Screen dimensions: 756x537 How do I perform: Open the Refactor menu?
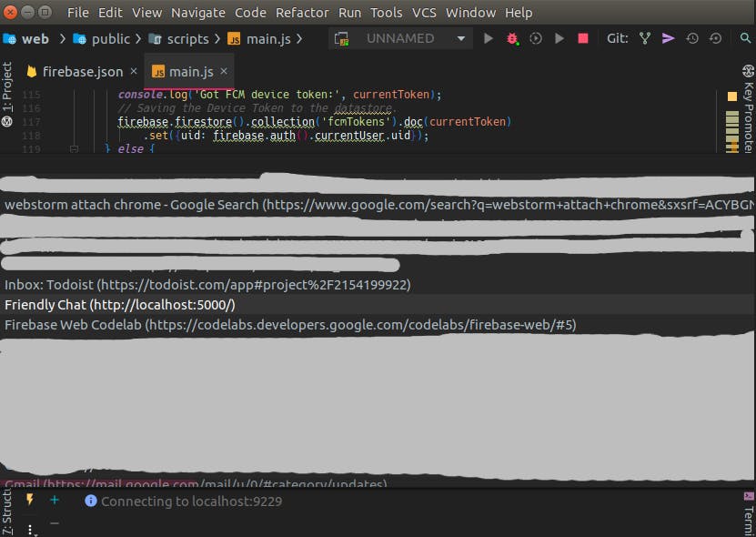(x=302, y=13)
